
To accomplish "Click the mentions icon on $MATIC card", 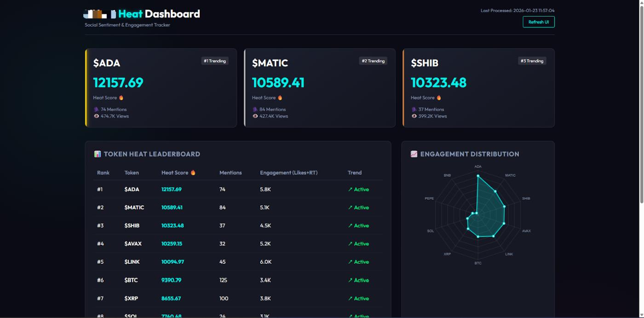I will 255,110.
